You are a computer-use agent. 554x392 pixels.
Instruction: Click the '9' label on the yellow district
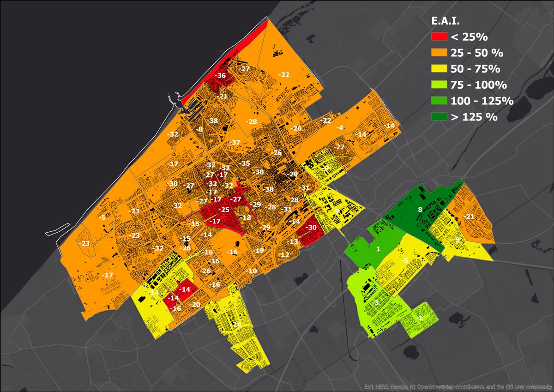(x=457, y=240)
